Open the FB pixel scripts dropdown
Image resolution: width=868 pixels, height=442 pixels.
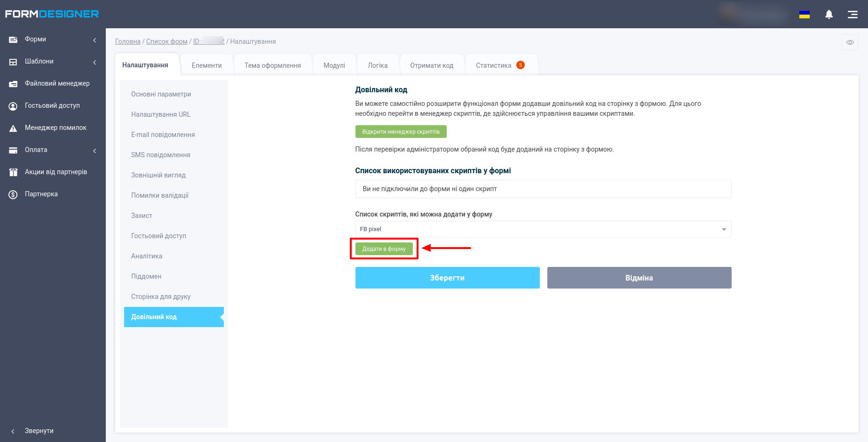543,229
